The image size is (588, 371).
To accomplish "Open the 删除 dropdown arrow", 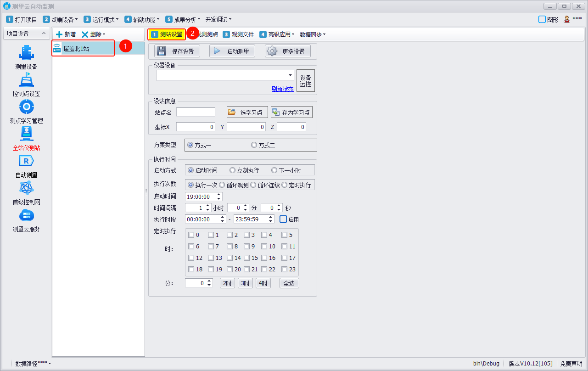I will [x=104, y=34].
